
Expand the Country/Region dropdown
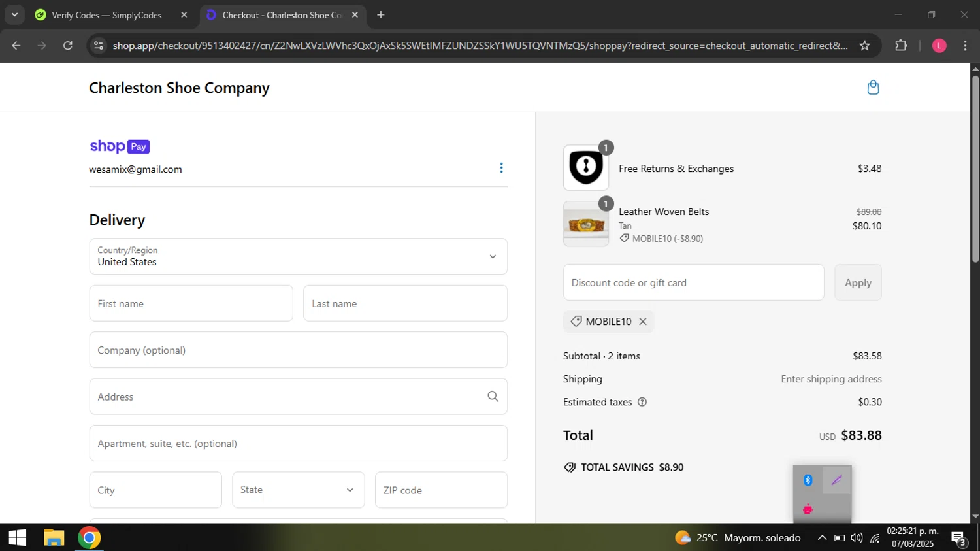point(299,256)
